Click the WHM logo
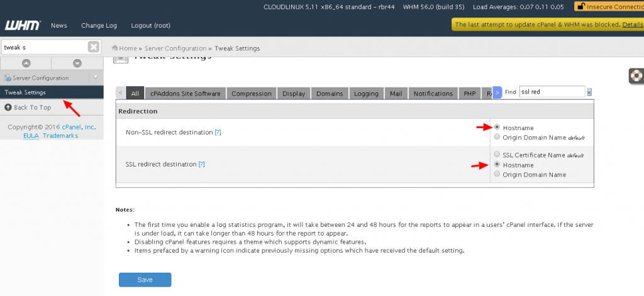 tap(23, 26)
